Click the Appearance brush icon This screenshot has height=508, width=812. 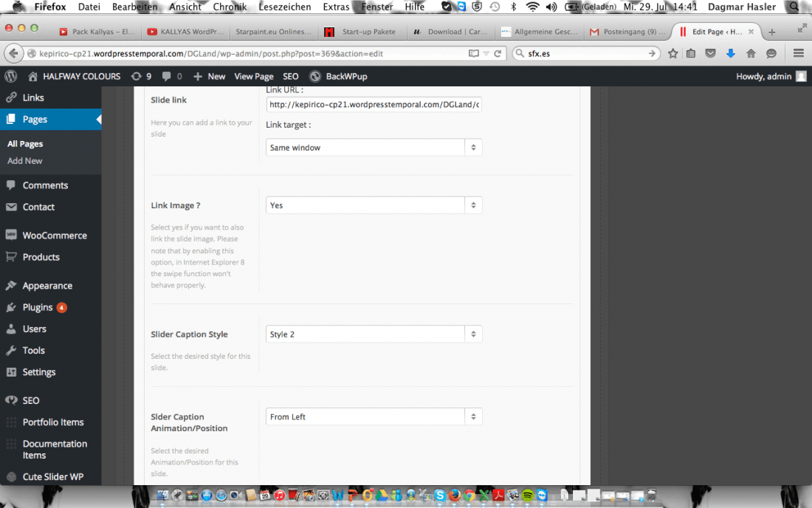pyautogui.click(x=11, y=285)
